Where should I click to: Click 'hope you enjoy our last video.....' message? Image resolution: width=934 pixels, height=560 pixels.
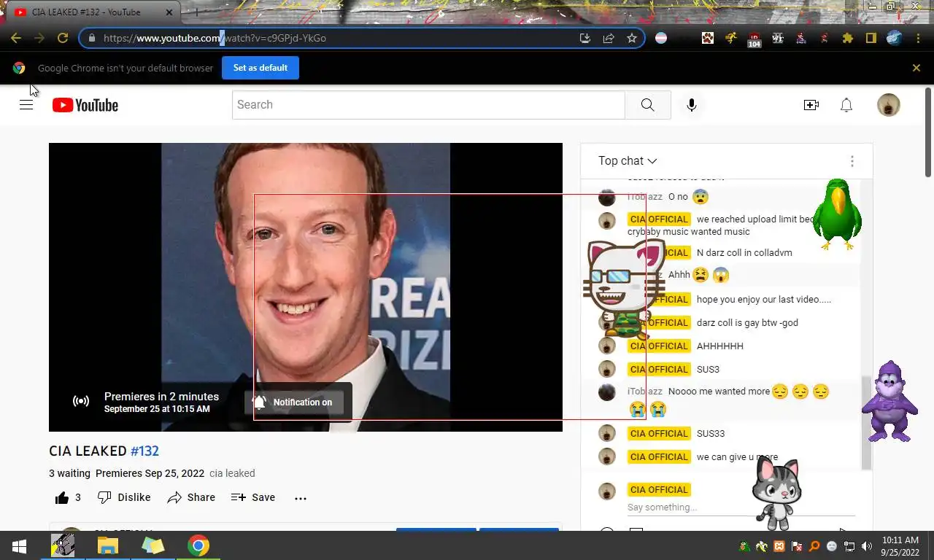pos(764,300)
